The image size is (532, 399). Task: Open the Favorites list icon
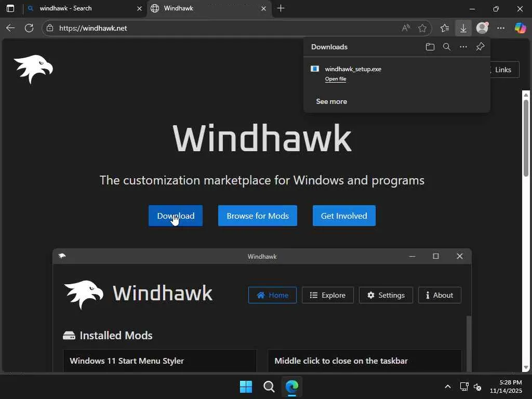445,28
